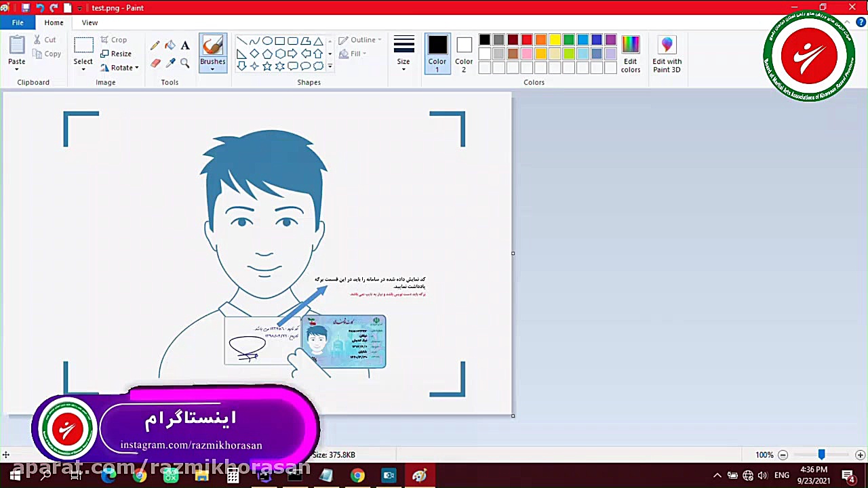Click the Brushes tool icon
Image resolution: width=868 pixels, height=488 pixels.
click(x=212, y=46)
